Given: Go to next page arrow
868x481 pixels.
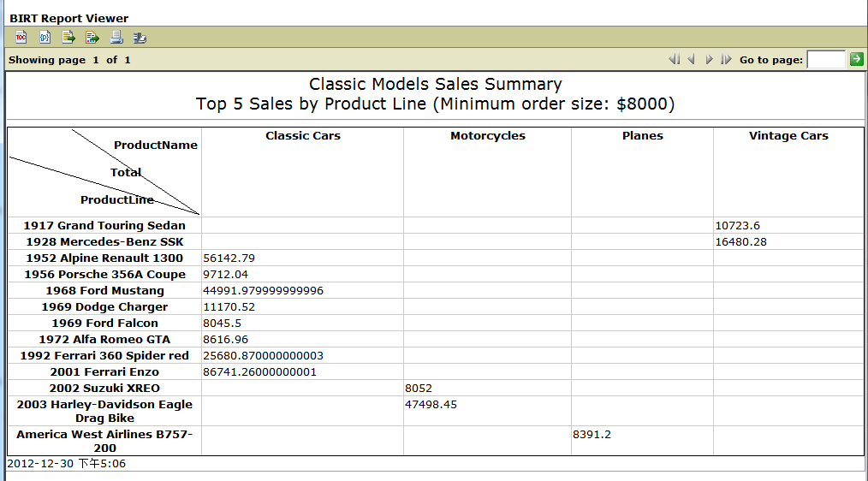Looking at the screenshot, I should pos(709,59).
